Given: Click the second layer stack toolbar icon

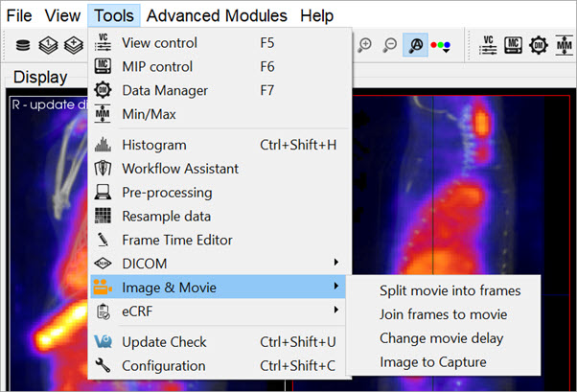Looking at the screenshot, I should (x=45, y=45).
